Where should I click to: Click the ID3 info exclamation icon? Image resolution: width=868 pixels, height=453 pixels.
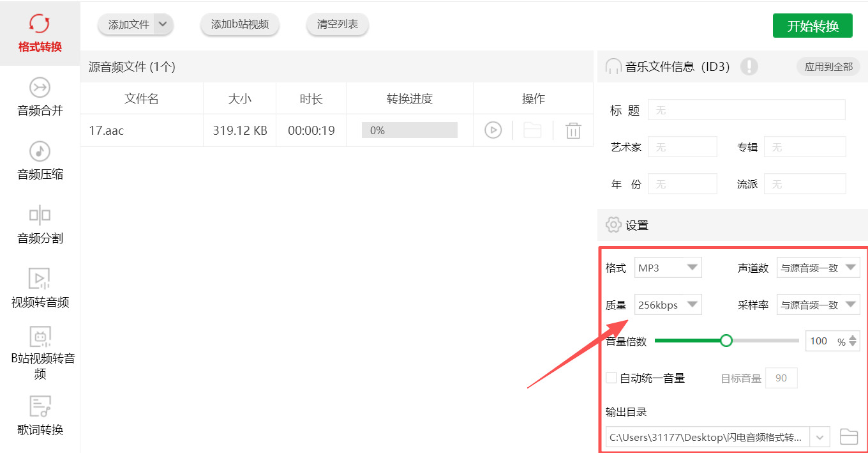(x=749, y=66)
